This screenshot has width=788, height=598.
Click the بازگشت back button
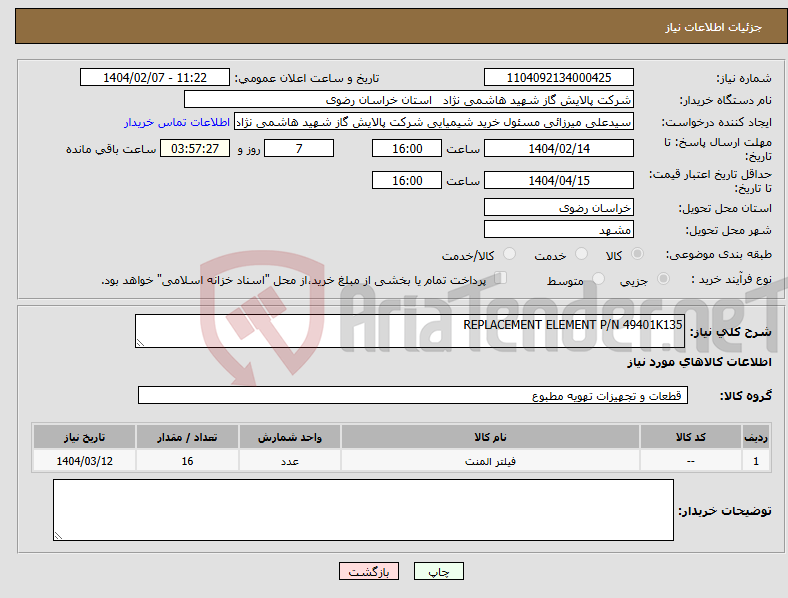click(x=369, y=571)
